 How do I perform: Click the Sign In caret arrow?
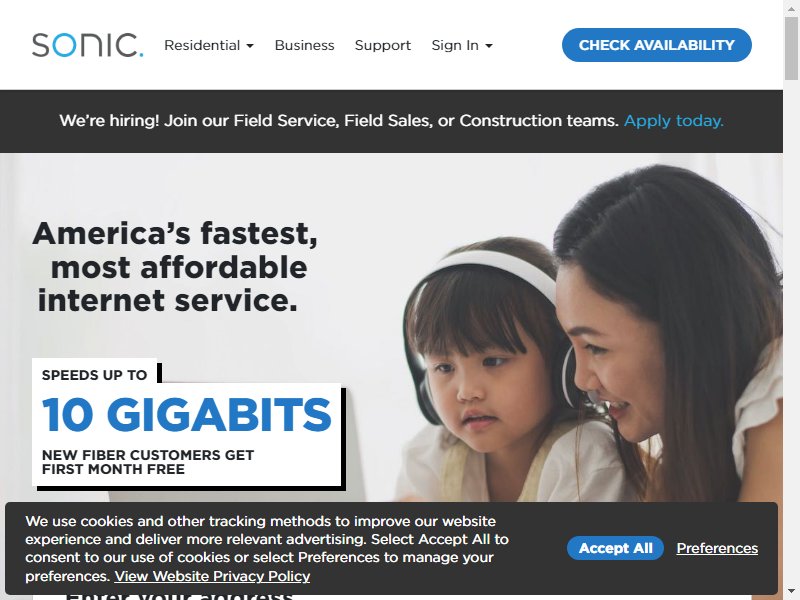click(489, 46)
